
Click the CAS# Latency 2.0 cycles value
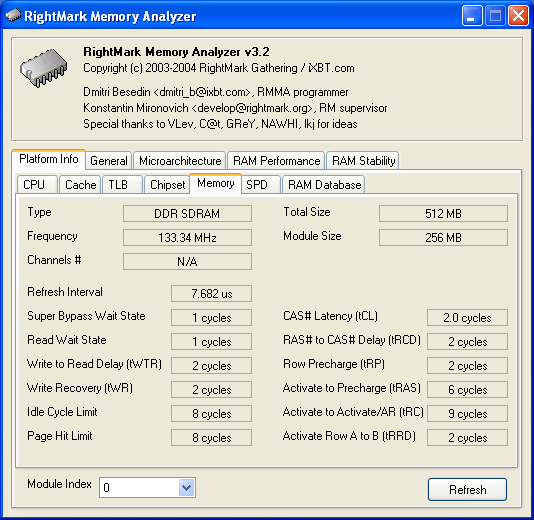pos(467,318)
